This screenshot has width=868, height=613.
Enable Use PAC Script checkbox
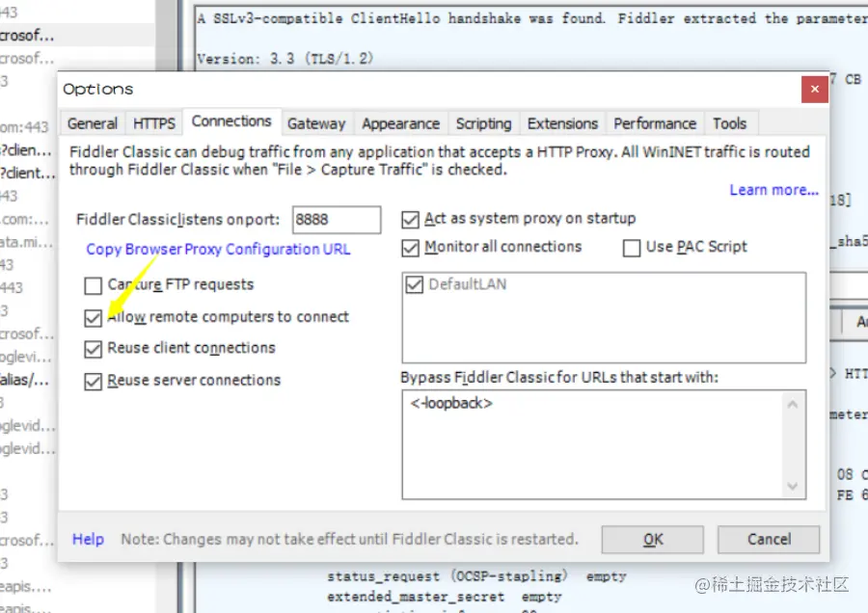pyautogui.click(x=631, y=248)
